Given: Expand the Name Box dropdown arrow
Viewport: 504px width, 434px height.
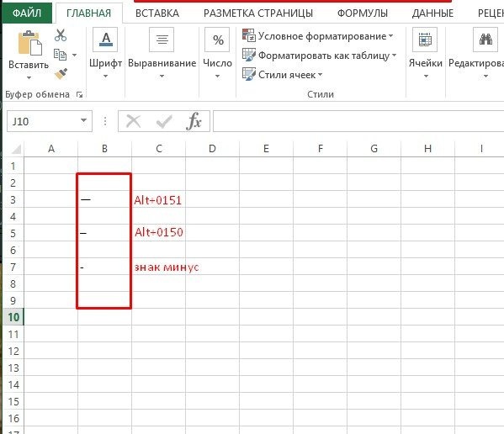Looking at the screenshot, I should coord(84,121).
